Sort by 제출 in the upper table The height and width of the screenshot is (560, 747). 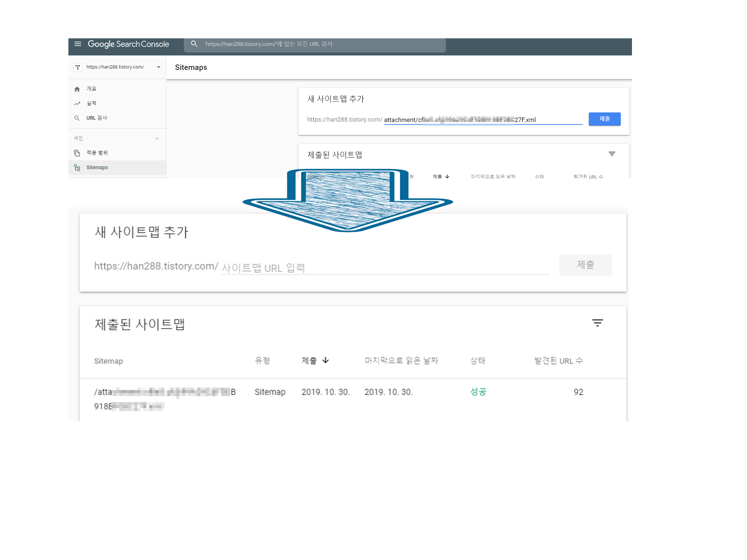tap(441, 177)
